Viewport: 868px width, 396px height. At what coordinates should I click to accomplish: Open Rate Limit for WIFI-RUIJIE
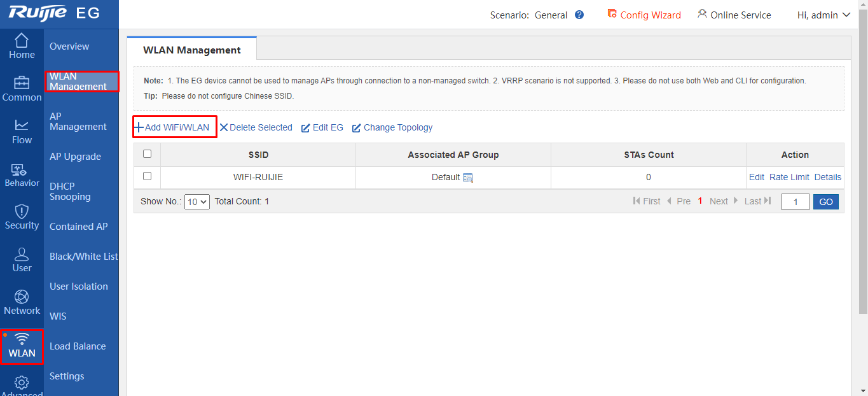point(789,177)
